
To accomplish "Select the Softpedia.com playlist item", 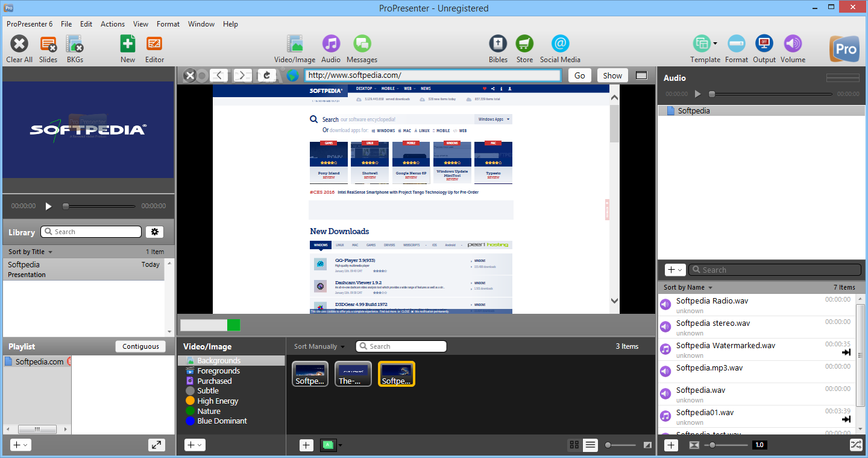I will point(37,361).
